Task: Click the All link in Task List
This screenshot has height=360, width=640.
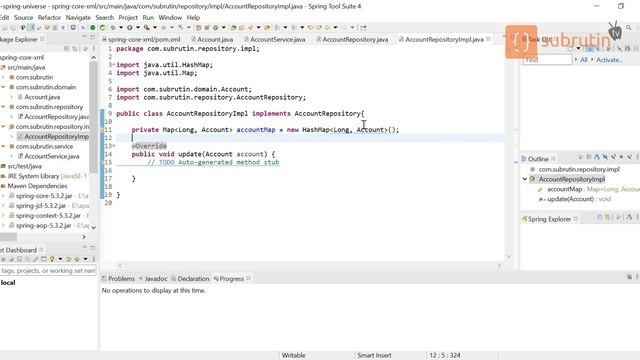Action: [584, 60]
